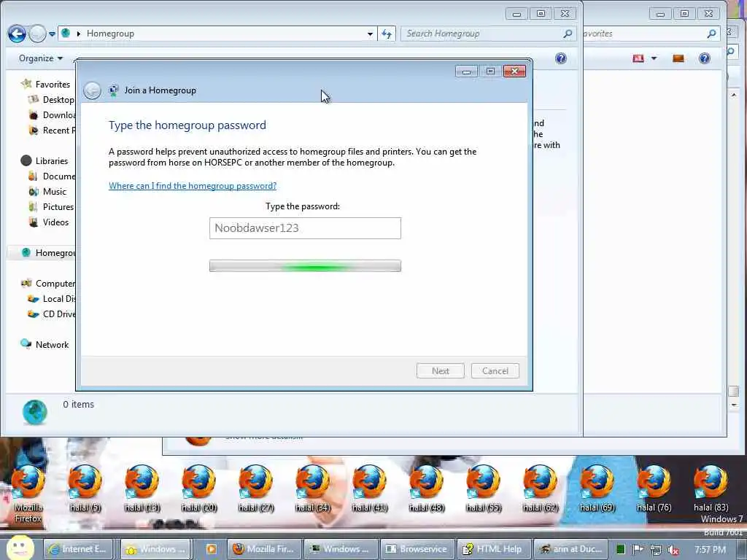Click the Action Center flag tray icon
The image size is (747, 560).
coord(638,550)
